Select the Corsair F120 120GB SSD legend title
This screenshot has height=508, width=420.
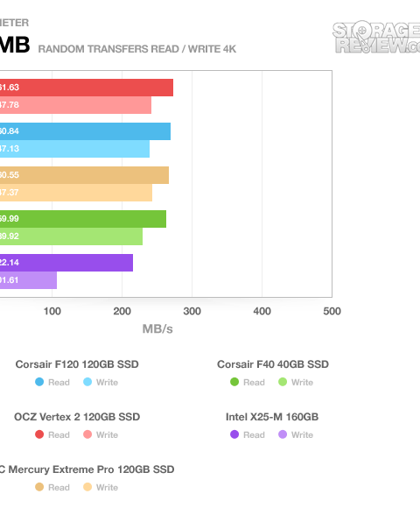(x=77, y=364)
